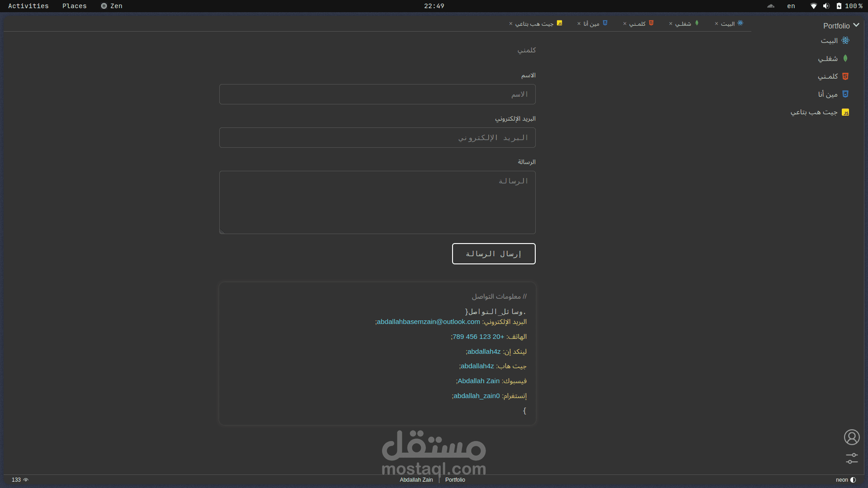Image resolution: width=868 pixels, height=488 pixels.
Task: Open the abdallah_zain0 Instagram link
Action: click(476, 396)
